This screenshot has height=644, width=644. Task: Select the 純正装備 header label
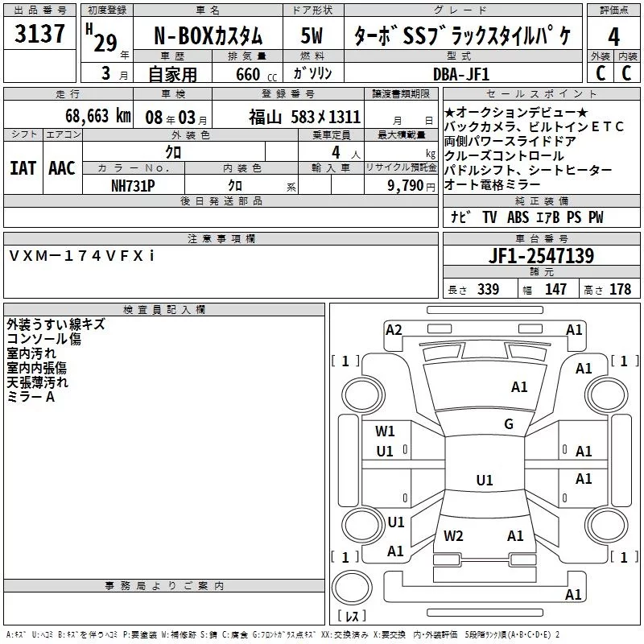541,200
